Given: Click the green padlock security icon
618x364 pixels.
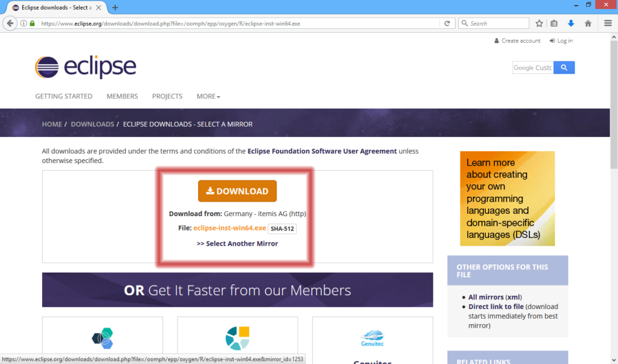Looking at the screenshot, I should pos(33,24).
